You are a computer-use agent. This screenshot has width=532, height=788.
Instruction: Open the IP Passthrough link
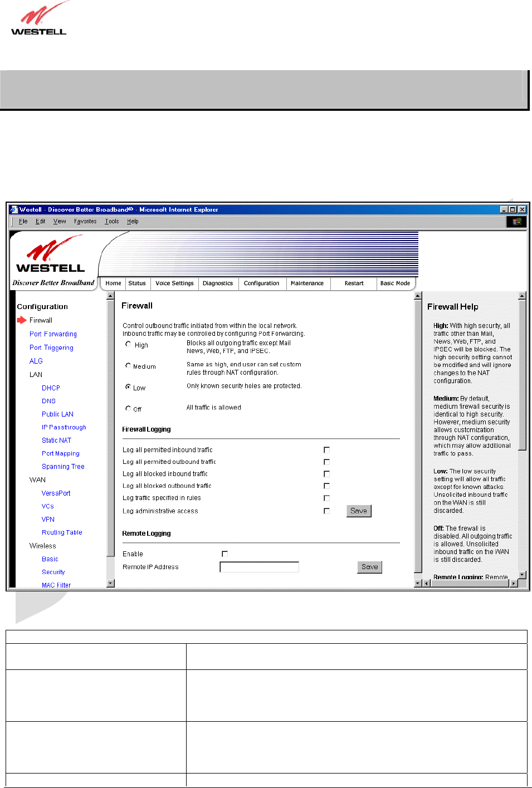[64, 427]
